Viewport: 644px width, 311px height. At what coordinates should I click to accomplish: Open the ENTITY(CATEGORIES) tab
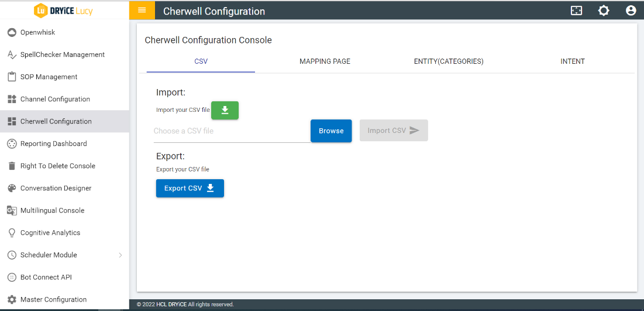click(x=449, y=61)
